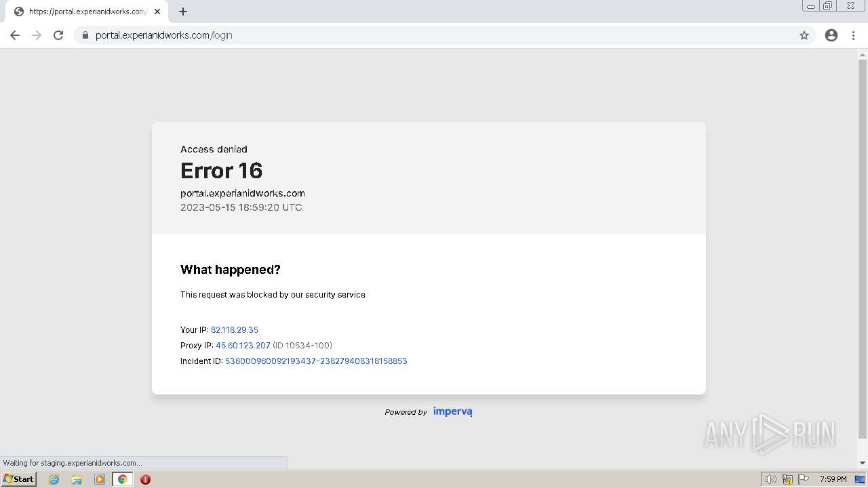Viewport: 868px width, 488px height.
Task: Click the timestamp 2023-05-15 18:59:20 UTC
Action: click(x=241, y=207)
